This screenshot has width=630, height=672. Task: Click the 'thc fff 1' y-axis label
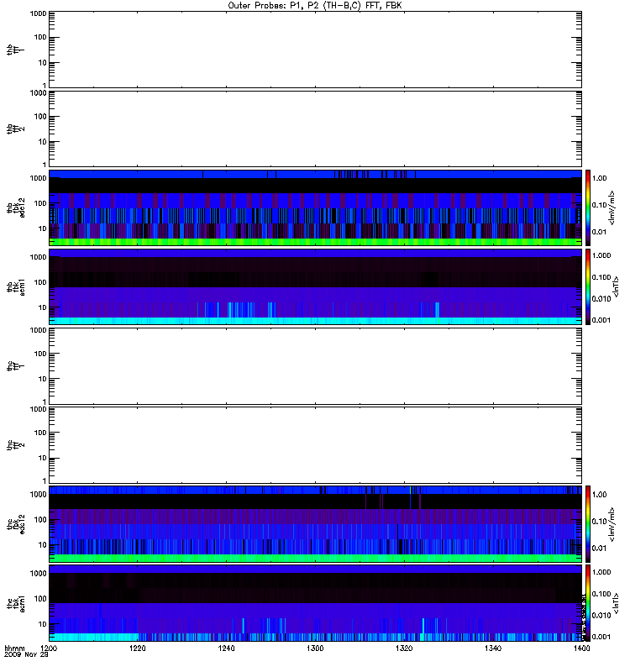point(15,366)
